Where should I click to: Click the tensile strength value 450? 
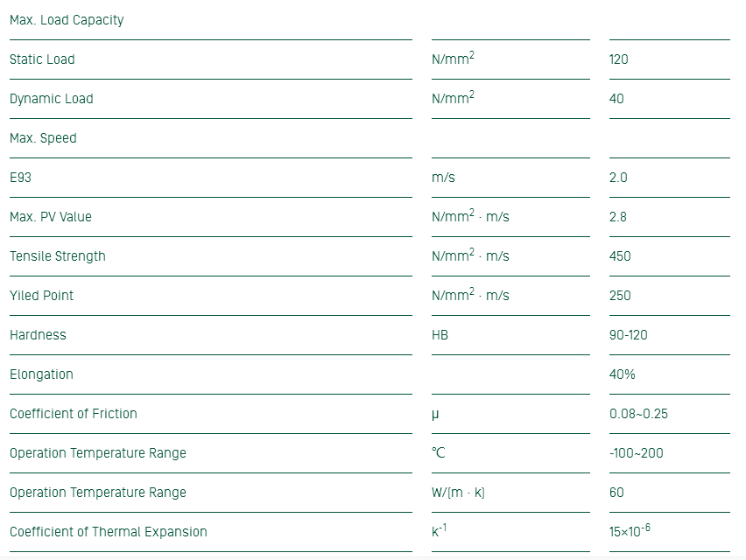[620, 256]
